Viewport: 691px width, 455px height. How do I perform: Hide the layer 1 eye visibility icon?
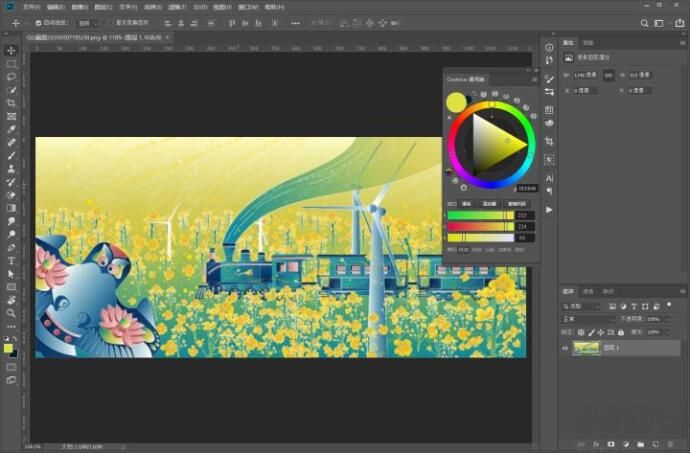pos(566,348)
